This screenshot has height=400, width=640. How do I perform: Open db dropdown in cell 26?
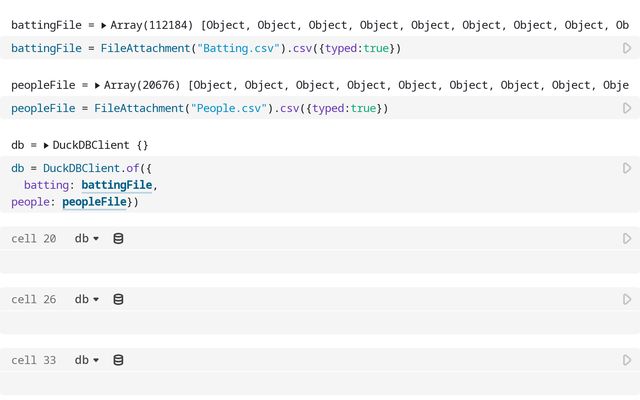[87, 299]
